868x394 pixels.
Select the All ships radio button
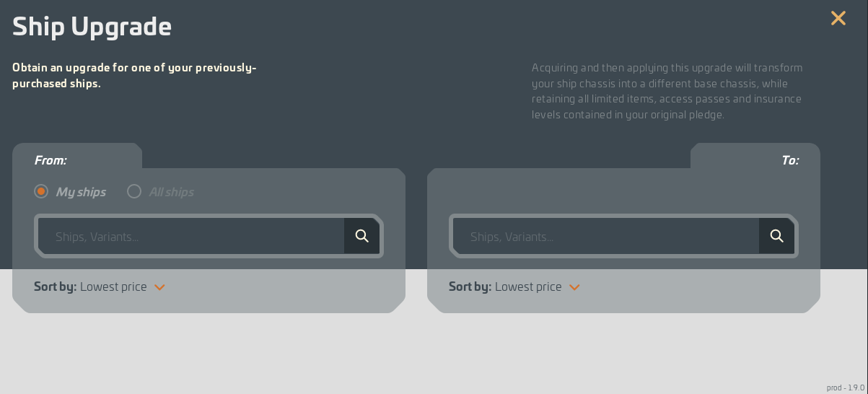(x=134, y=191)
